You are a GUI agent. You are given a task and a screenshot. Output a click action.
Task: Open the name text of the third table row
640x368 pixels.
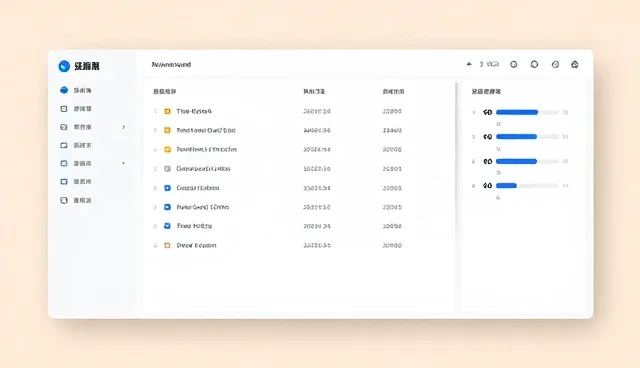207,150
